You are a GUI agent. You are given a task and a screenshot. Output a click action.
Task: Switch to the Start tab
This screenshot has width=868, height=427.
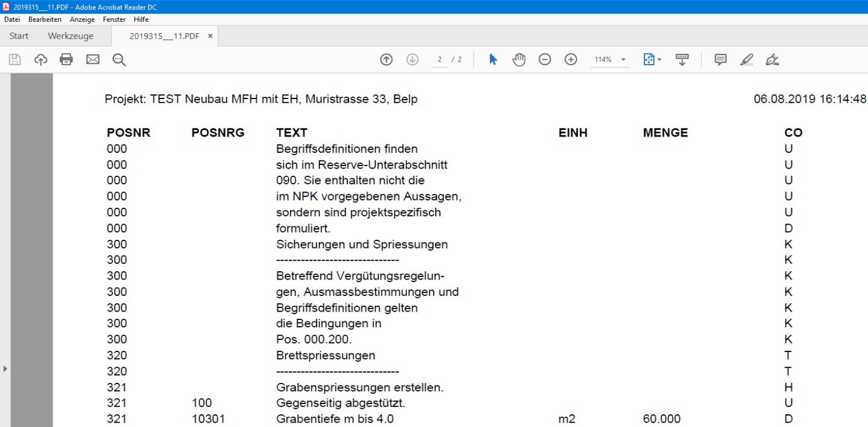coord(19,36)
